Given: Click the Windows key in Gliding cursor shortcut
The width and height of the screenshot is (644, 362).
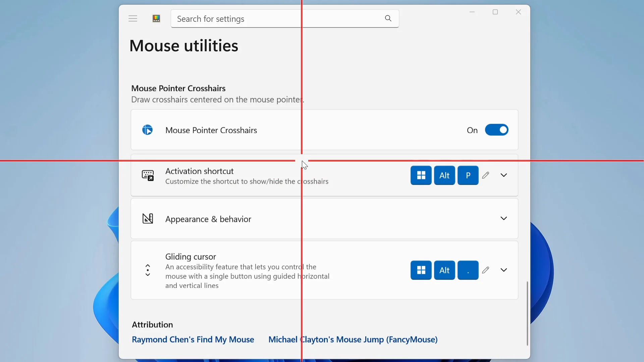Looking at the screenshot, I should [x=421, y=270].
